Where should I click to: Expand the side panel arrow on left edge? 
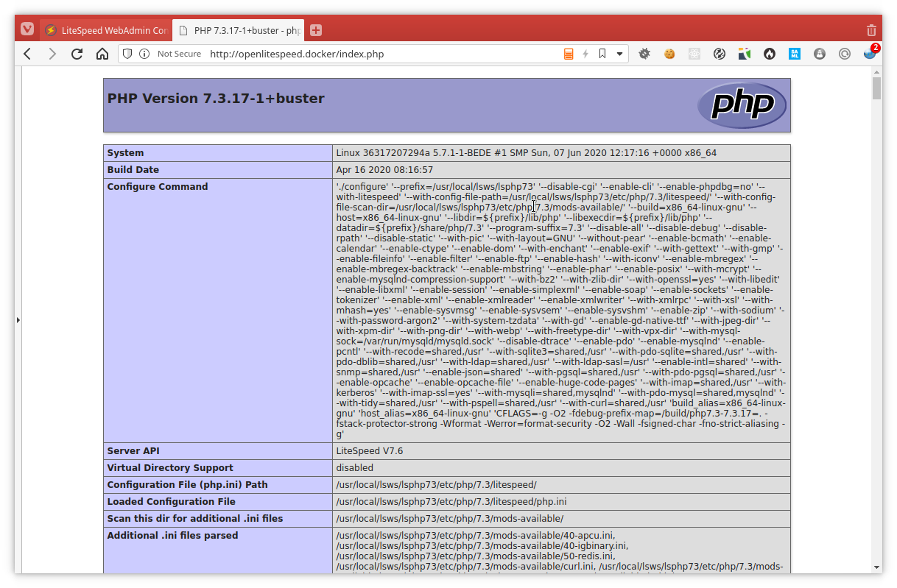pos(18,319)
